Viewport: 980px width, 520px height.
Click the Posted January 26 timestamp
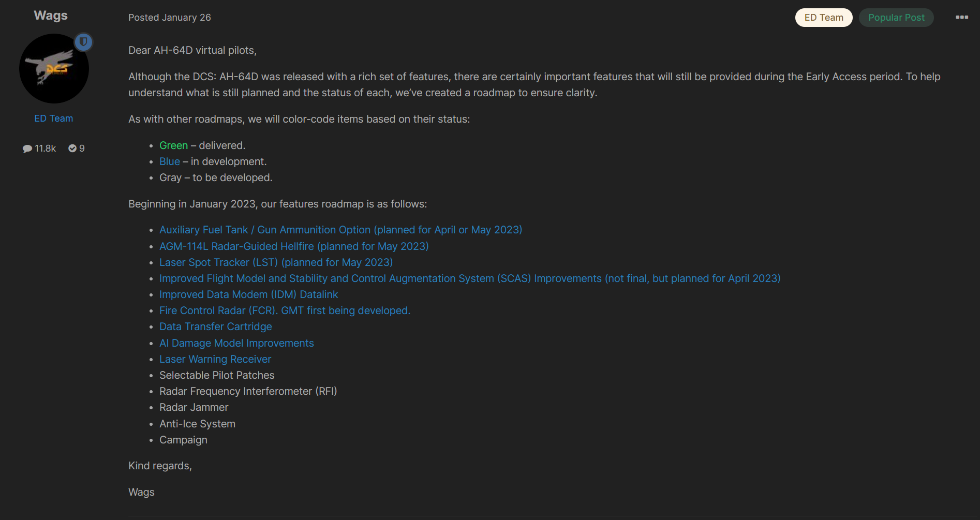click(170, 18)
